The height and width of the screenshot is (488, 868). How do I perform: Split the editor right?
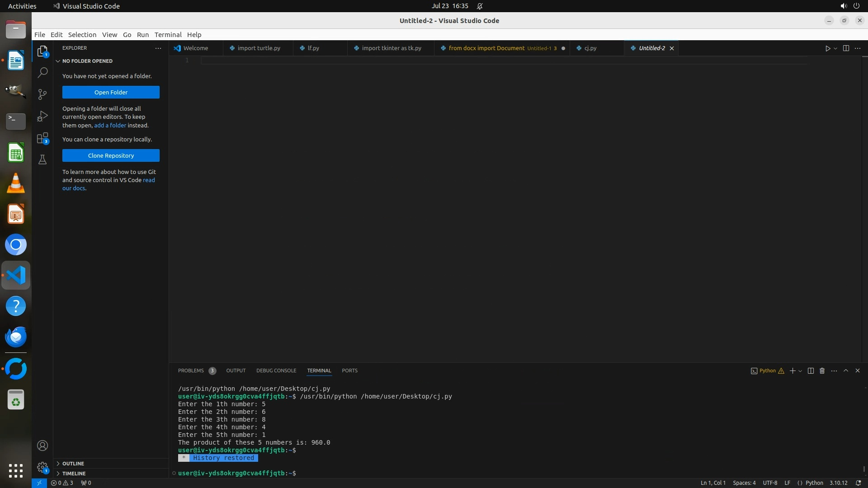(x=846, y=48)
